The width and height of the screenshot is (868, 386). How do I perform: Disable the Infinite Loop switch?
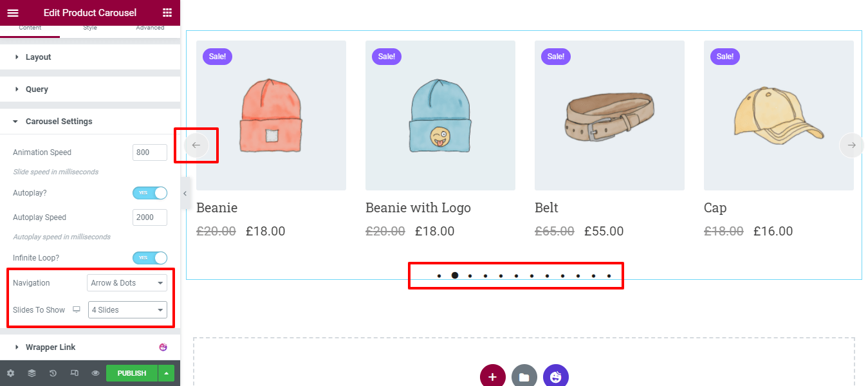tap(150, 257)
